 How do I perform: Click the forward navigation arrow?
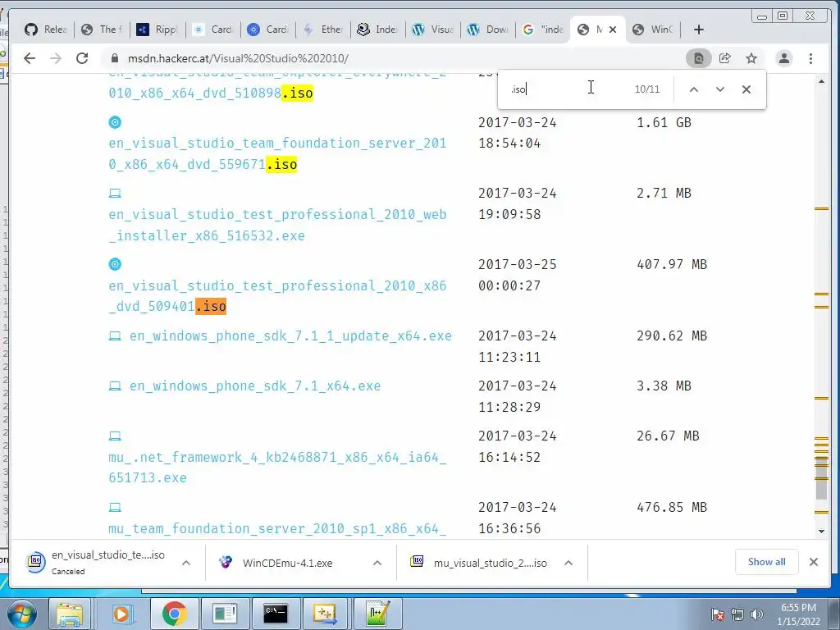(56, 58)
